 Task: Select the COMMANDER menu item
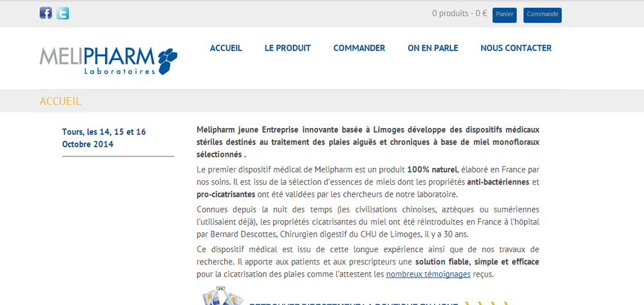click(x=359, y=48)
